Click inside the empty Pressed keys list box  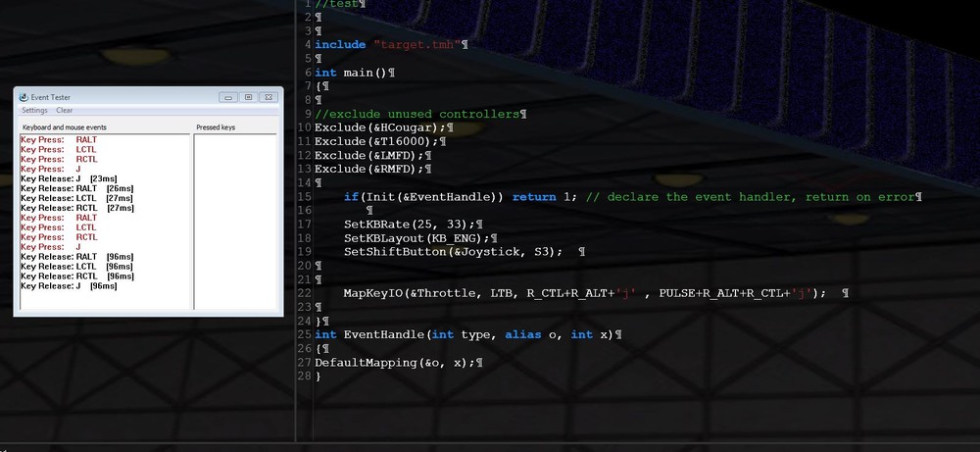[x=235, y=222]
